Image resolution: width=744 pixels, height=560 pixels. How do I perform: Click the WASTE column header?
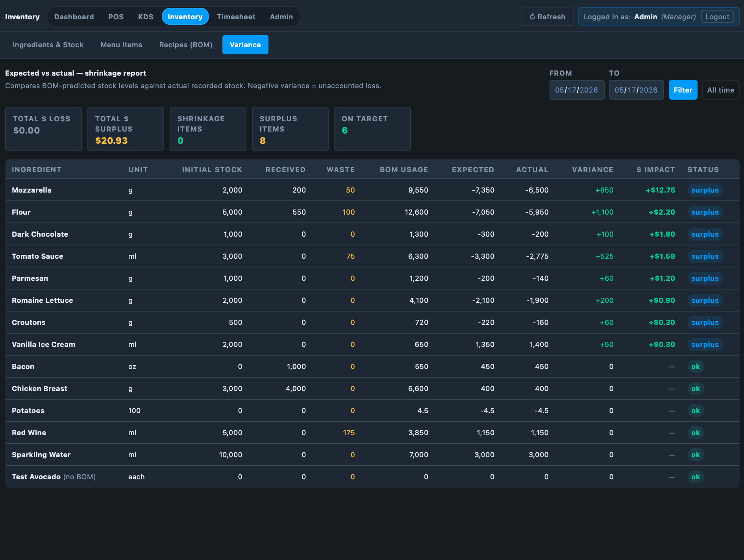pos(341,169)
